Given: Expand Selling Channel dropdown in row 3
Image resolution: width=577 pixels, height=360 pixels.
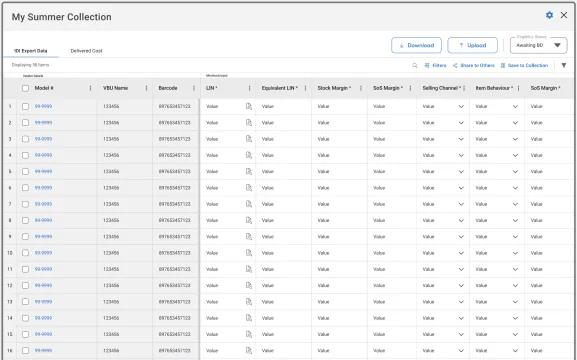Looking at the screenshot, I should [x=461, y=139].
